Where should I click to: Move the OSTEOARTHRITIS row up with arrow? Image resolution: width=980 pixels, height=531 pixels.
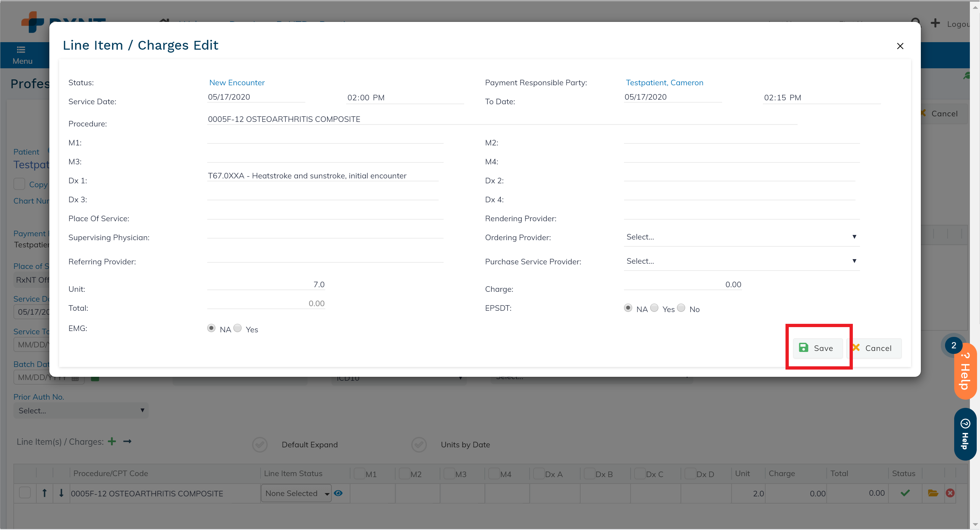pos(44,493)
